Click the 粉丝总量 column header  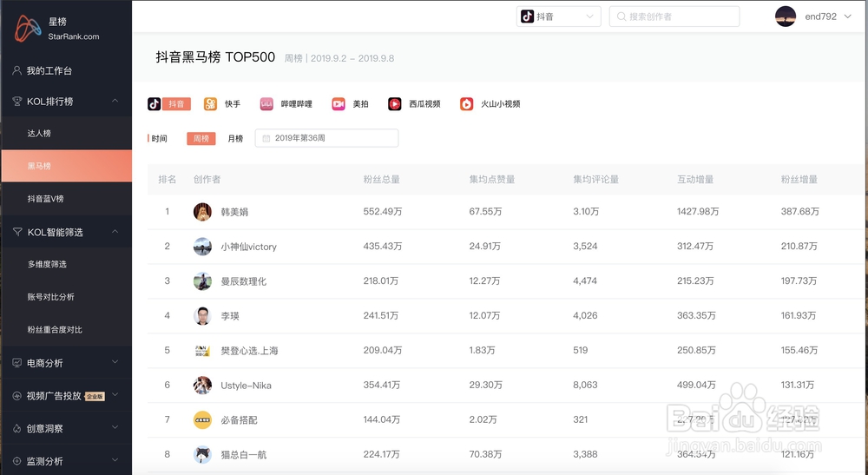(x=381, y=180)
